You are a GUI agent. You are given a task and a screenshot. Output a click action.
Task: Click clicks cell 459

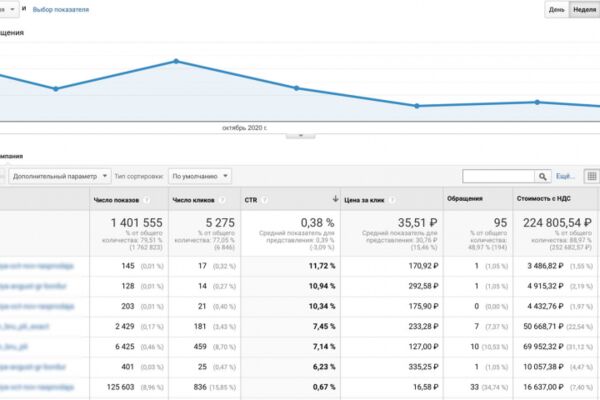(x=200, y=347)
